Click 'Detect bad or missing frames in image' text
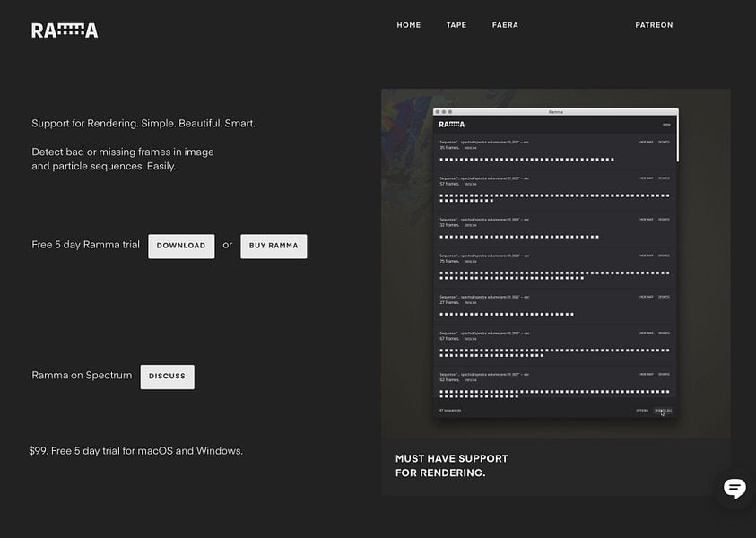756x538 pixels. point(123,152)
